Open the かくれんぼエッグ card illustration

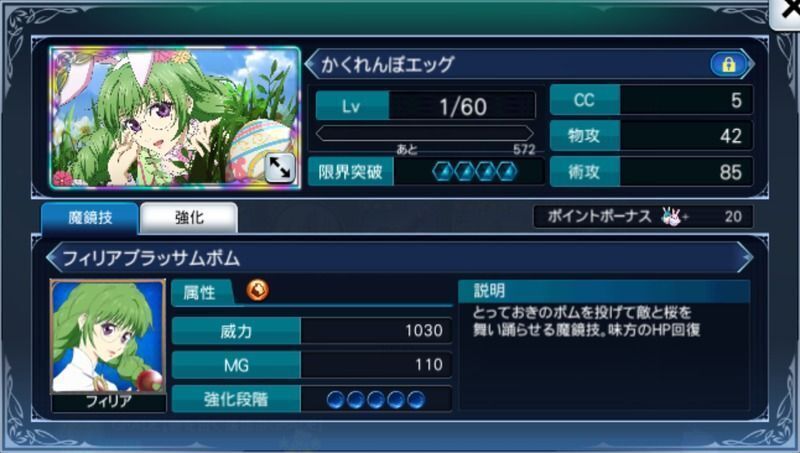point(175,118)
